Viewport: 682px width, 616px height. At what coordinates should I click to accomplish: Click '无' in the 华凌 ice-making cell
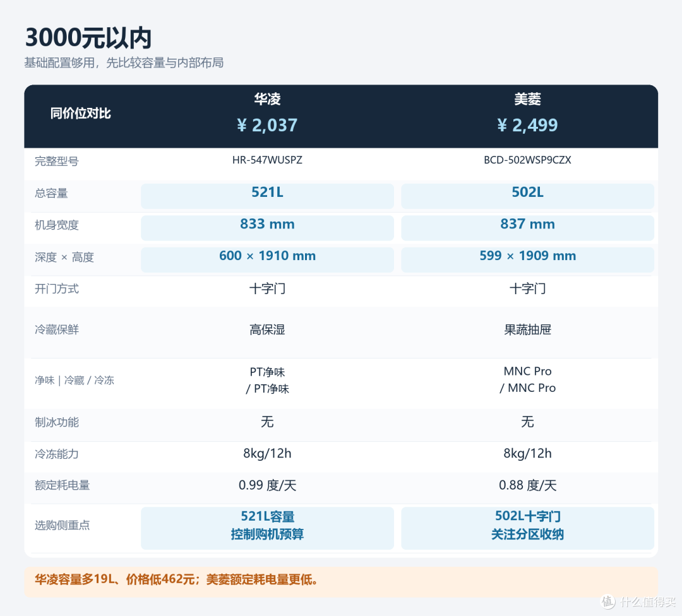tap(267, 422)
